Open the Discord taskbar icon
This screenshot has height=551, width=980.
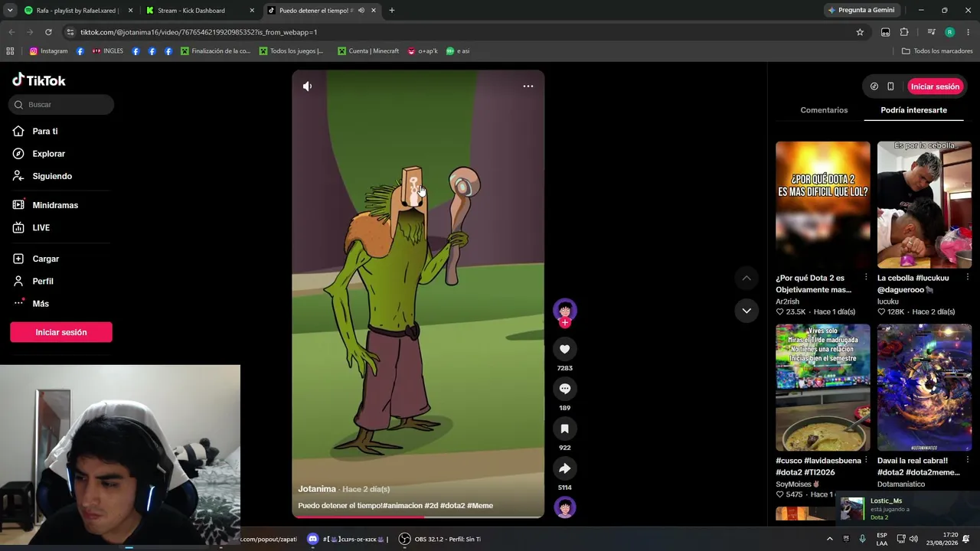[x=312, y=539]
